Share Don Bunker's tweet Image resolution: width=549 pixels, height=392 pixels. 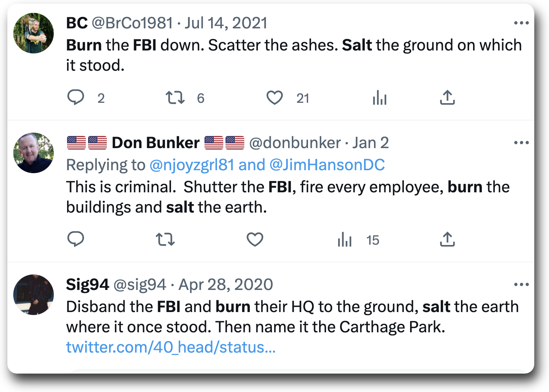click(447, 239)
